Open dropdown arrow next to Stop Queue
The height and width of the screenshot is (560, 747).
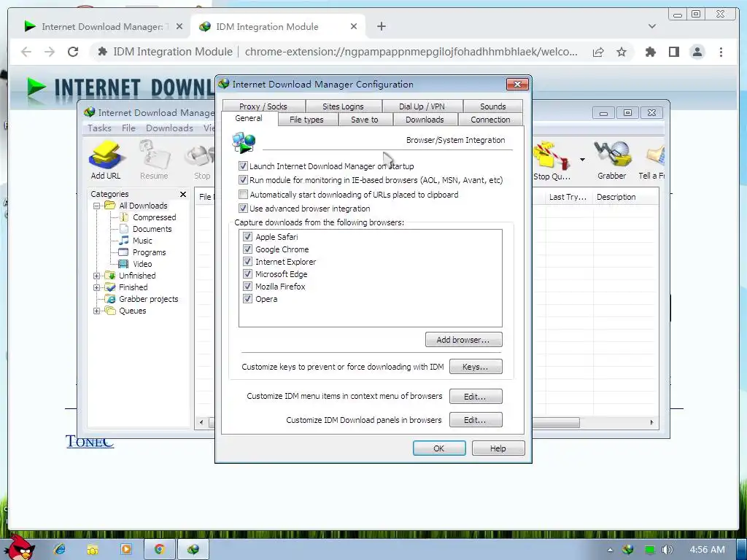[582, 160]
